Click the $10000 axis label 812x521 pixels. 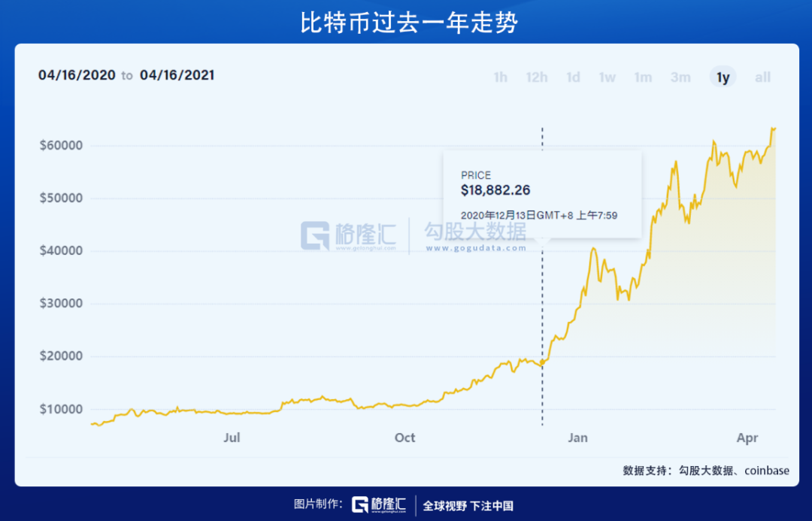pyautogui.click(x=61, y=409)
